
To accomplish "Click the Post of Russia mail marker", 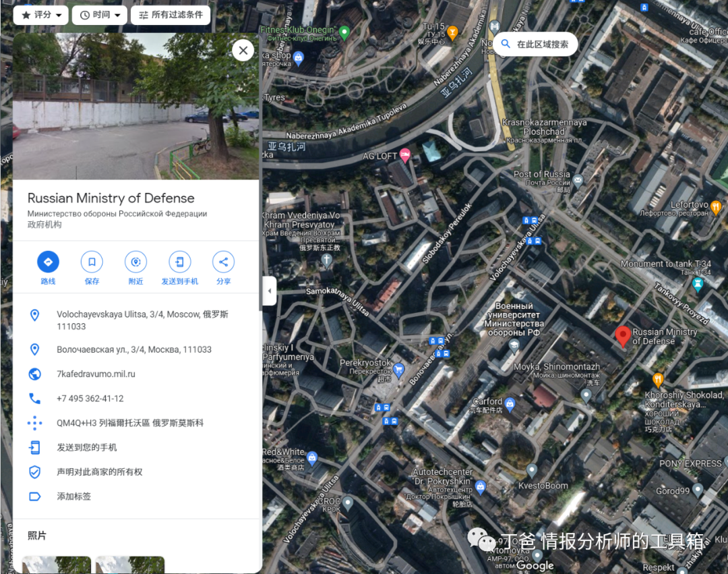I will [x=578, y=180].
